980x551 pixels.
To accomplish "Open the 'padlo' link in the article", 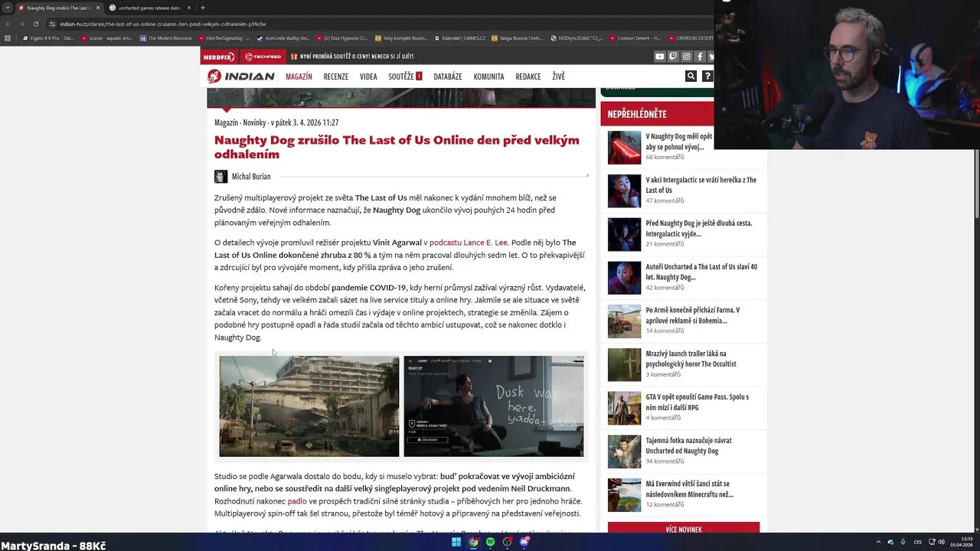I will (x=297, y=501).
